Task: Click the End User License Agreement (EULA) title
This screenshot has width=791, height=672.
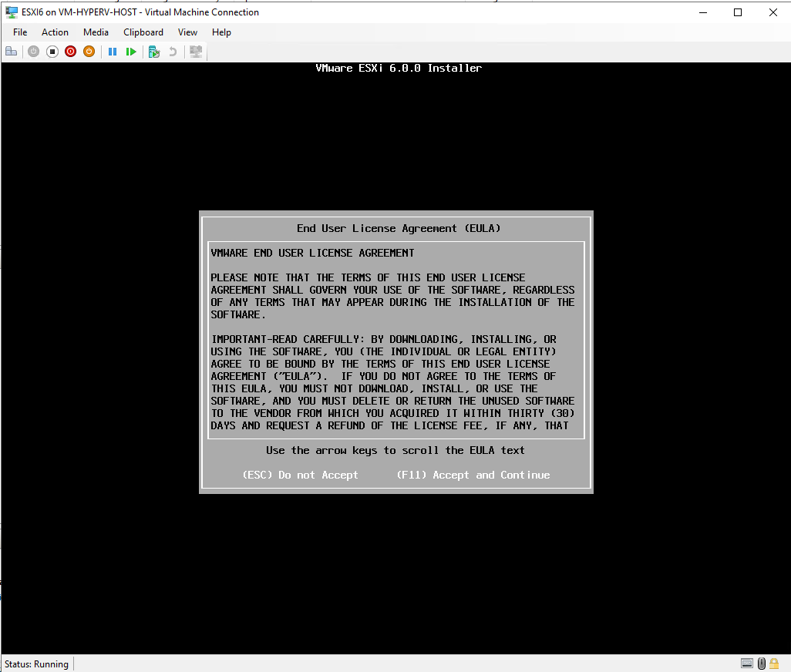Action: coord(399,228)
